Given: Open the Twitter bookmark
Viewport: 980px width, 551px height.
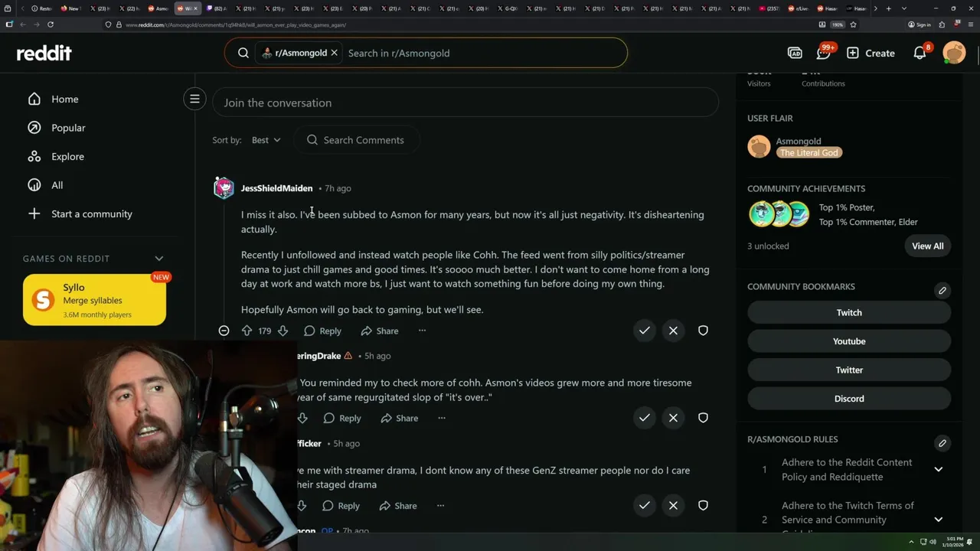Looking at the screenshot, I should point(849,370).
